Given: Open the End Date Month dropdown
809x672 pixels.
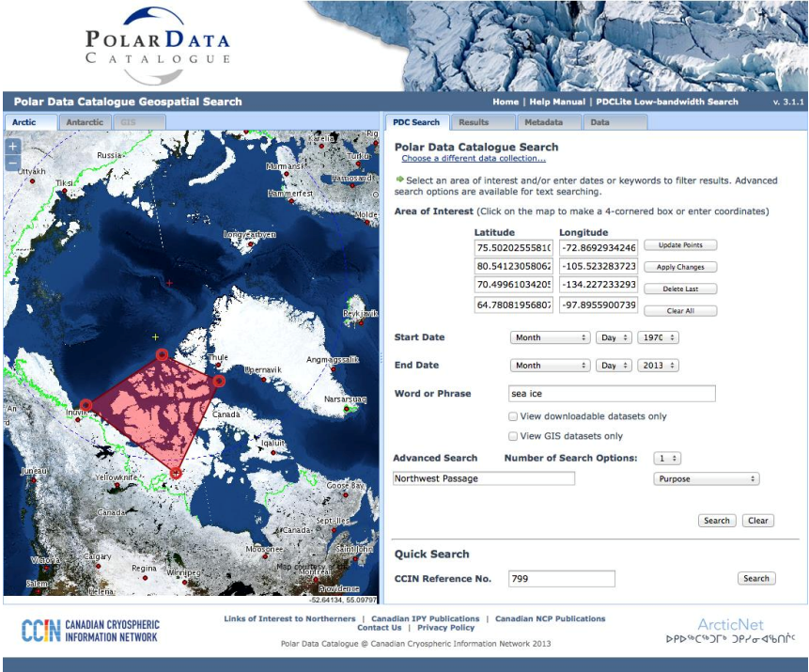Looking at the screenshot, I should pyautogui.click(x=550, y=366).
